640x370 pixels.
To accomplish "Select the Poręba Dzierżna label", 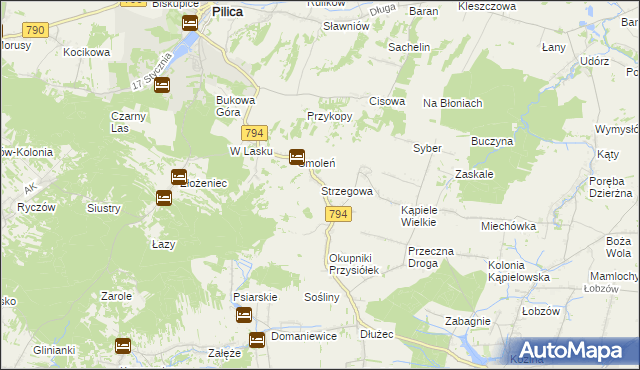I will point(611,187).
